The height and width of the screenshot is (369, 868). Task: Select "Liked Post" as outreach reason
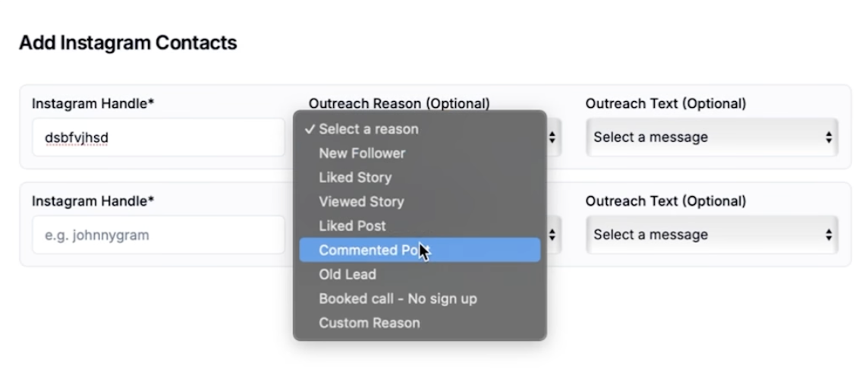(x=352, y=226)
